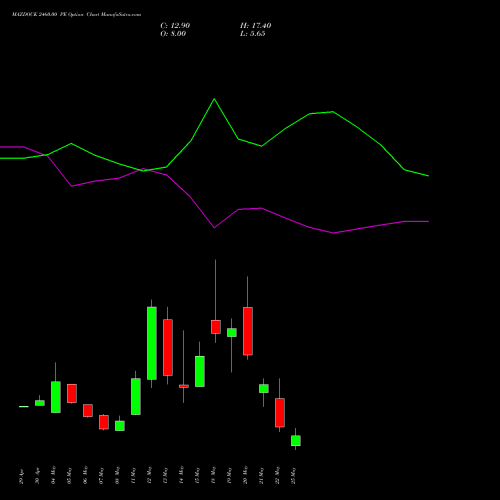Click the purple indicator line lowest trough

333,233
